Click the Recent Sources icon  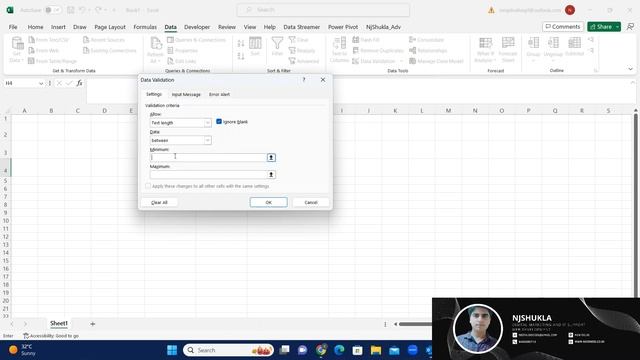click(86, 40)
